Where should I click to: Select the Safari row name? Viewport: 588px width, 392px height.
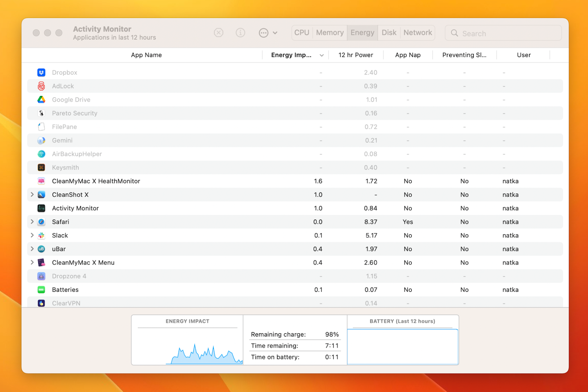(x=61, y=222)
